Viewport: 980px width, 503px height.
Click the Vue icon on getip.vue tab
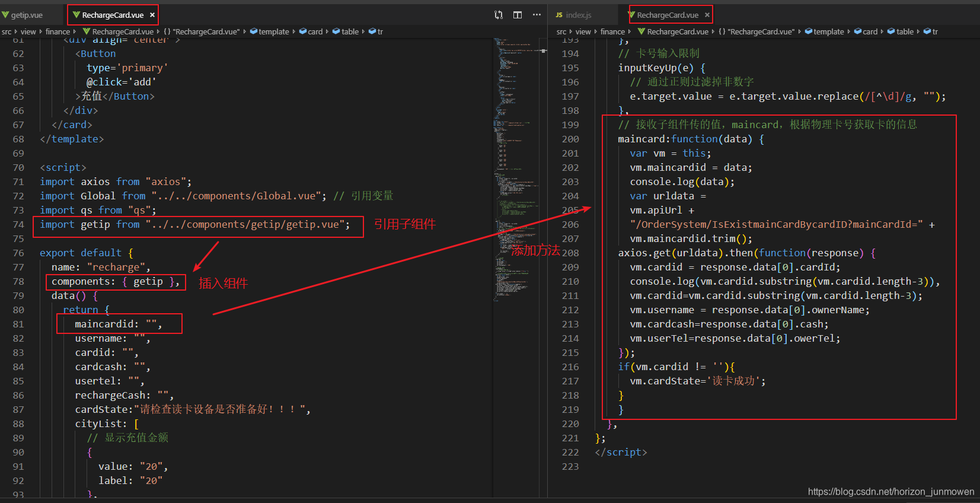coord(5,15)
